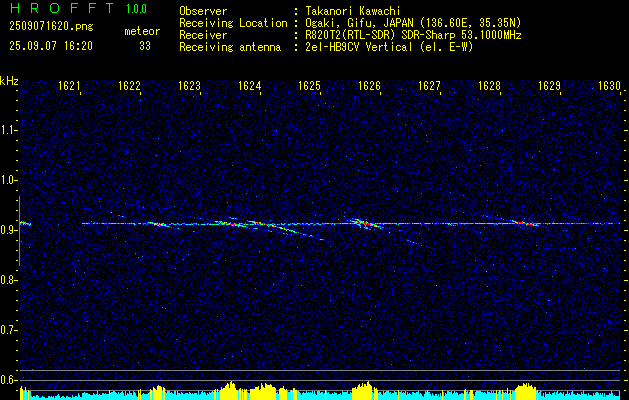
Task: Click the 1629 time marker
Action: click(x=549, y=86)
